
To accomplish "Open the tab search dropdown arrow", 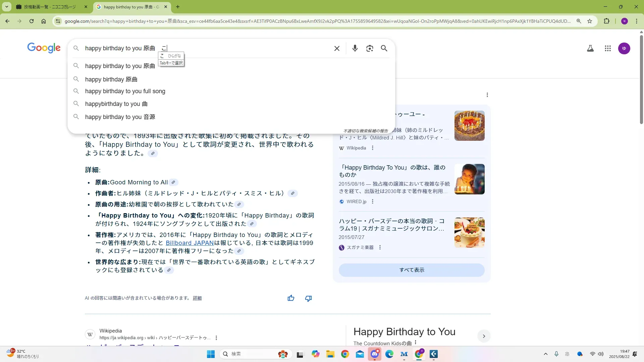I will click(x=7, y=7).
